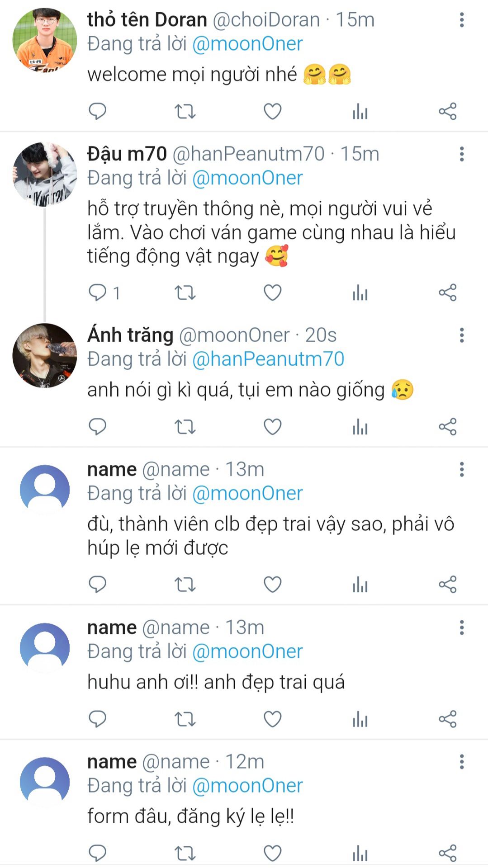Open three-dot menu on Đậu m70's tweet
Screen dimensions: 488x868
click(461, 154)
